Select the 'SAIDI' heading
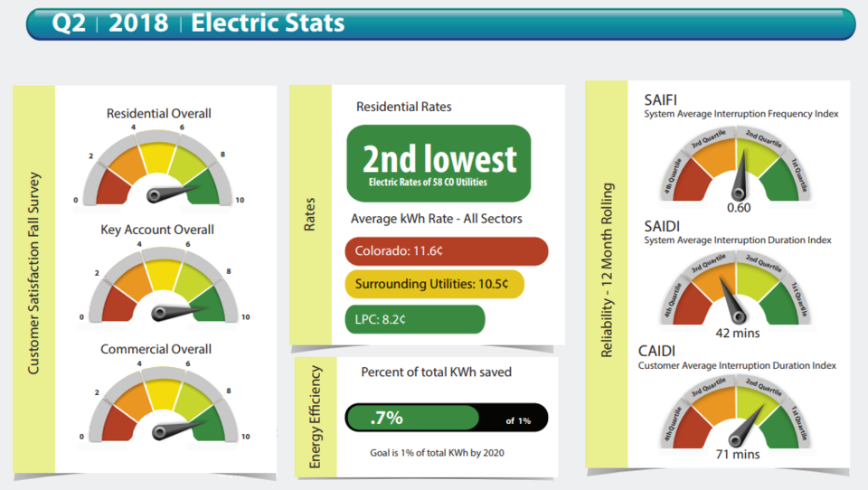The width and height of the screenshot is (868, 490). coord(662,226)
